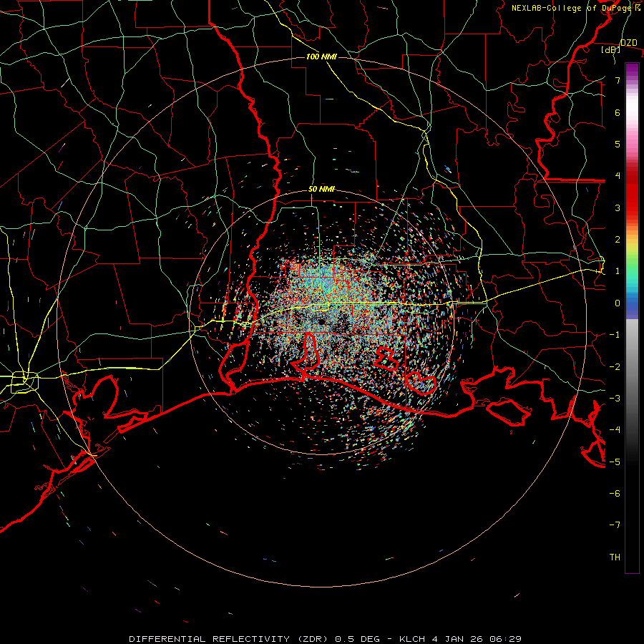This screenshot has width=644, height=644.
Task: Click the ZDR color scale bar
Action: pyautogui.click(x=632, y=318)
